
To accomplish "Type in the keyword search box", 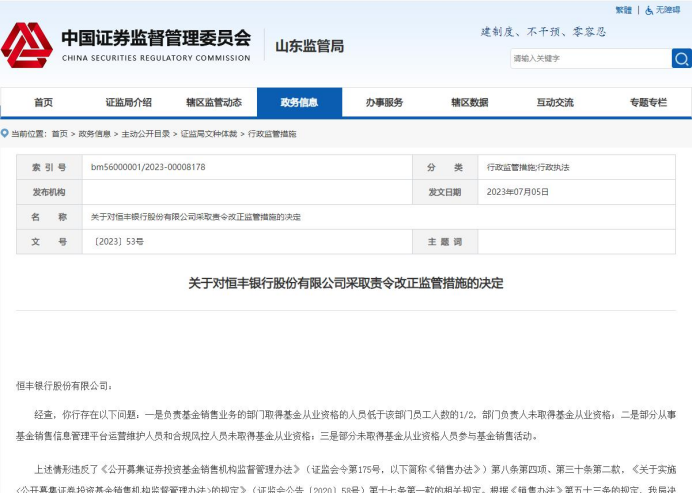I will [589, 59].
